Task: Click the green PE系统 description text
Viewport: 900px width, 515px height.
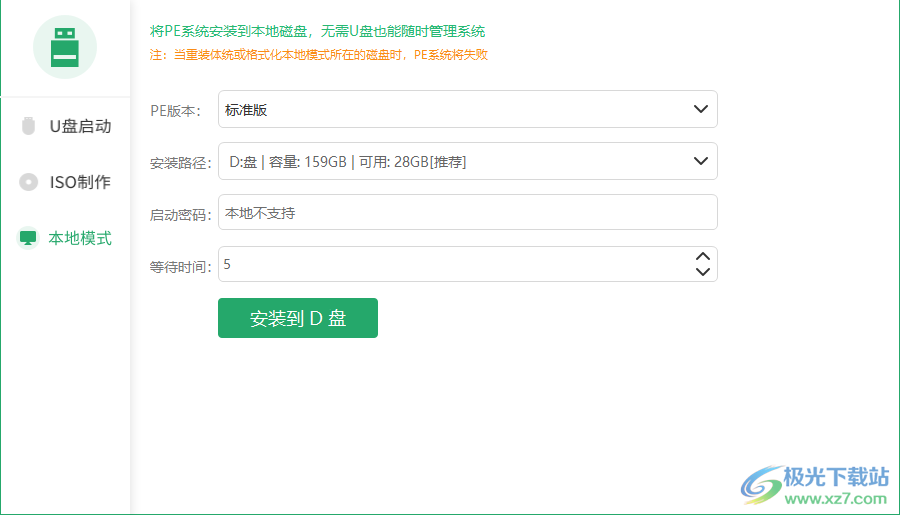Action: pyautogui.click(x=317, y=32)
